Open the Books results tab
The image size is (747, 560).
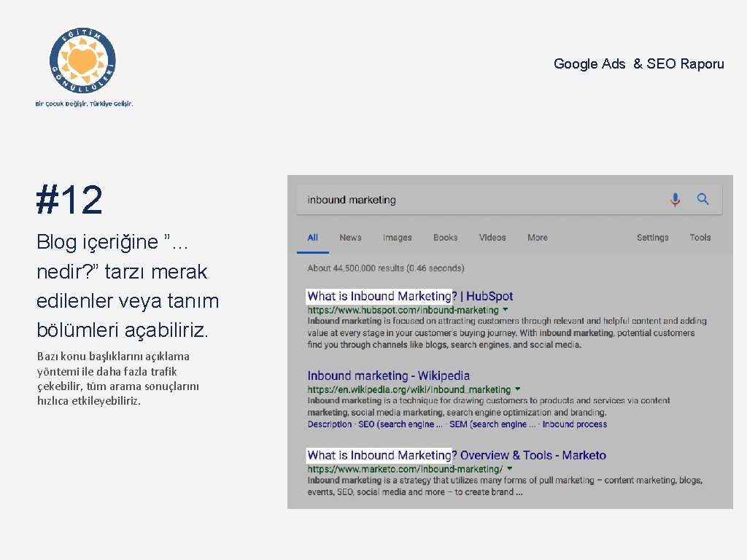point(445,237)
